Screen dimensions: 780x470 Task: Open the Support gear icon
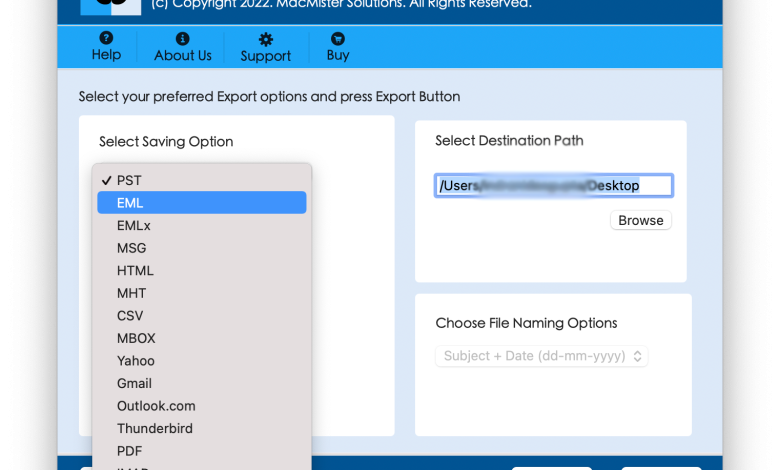(x=266, y=39)
